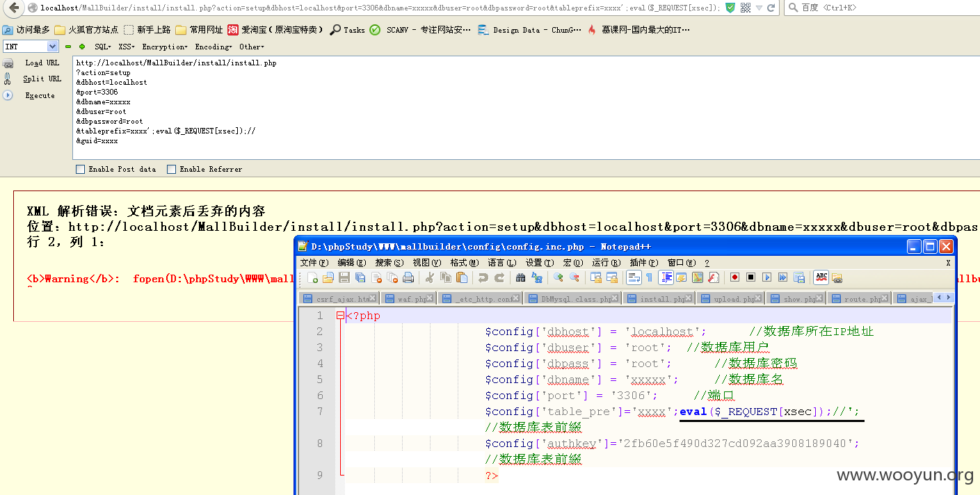Reload the page with the refresh icon
Image resolution: width=980 pixels, height=495 pixels.
[771, 8]
